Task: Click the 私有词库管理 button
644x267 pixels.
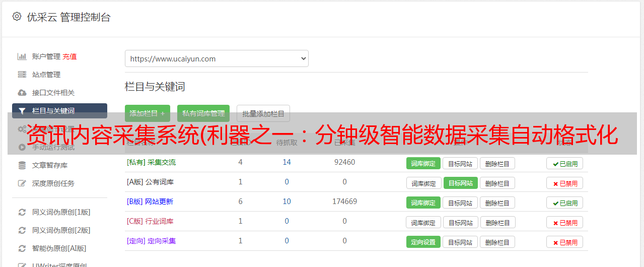Action: tap(203, 113)
